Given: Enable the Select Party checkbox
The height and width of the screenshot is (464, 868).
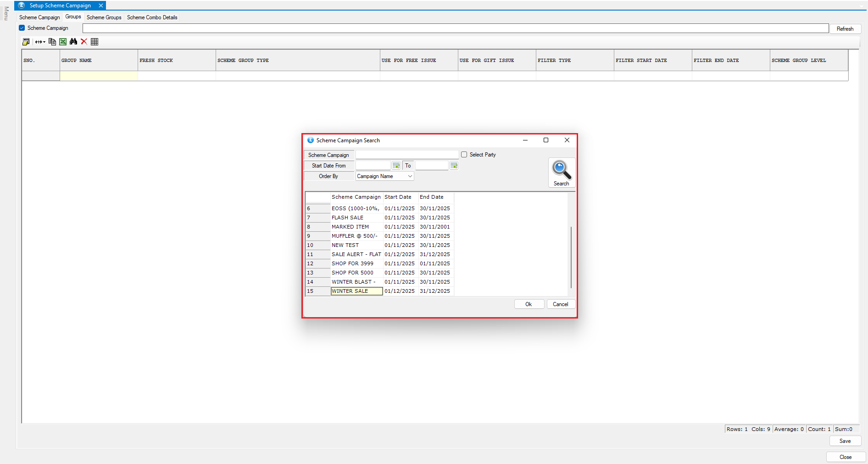Looking at the screenshot, I should [464, 155].
